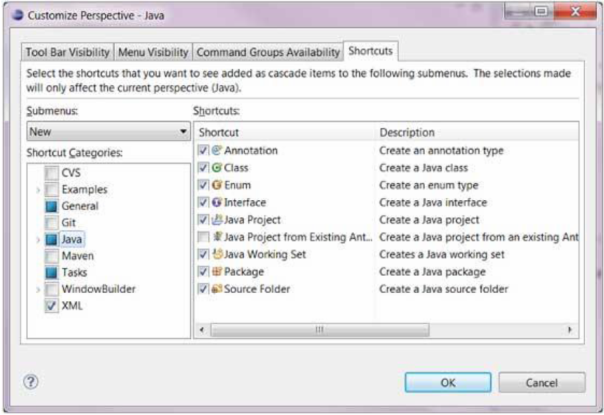The height and width of the screenshot is (415, 604).
Task: Expand the WindowBuilder category tree node
Action: point(39,289)
